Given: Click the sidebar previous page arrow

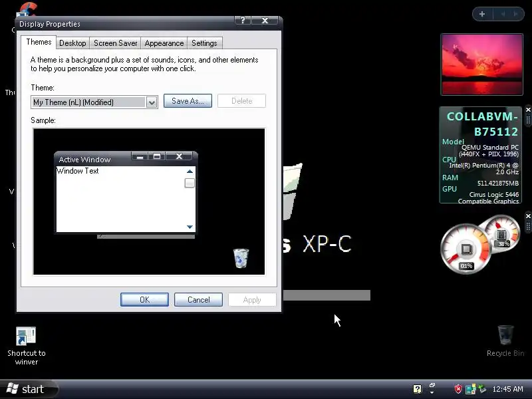Looking at the screenshot, I should pyautogui.click(x=503, y=14).
